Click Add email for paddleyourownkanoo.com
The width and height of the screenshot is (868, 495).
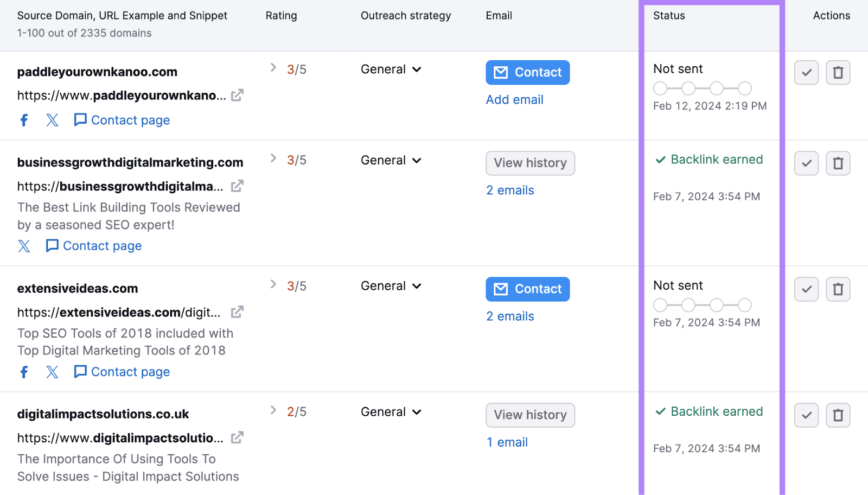(x=514, y=99)
